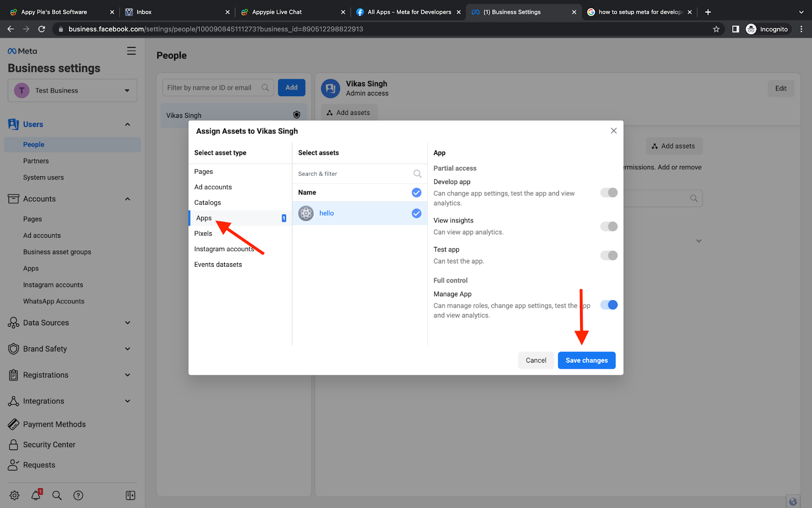Click the Requests person icon
The height and width of the screenshot is (508, 812).
(14, 465)
